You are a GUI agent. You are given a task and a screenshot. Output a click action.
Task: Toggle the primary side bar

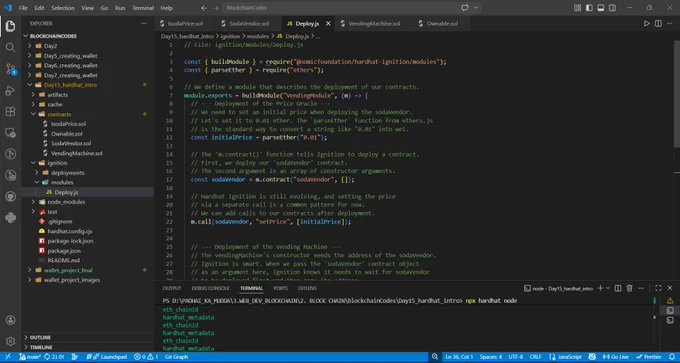click(589, 8)
